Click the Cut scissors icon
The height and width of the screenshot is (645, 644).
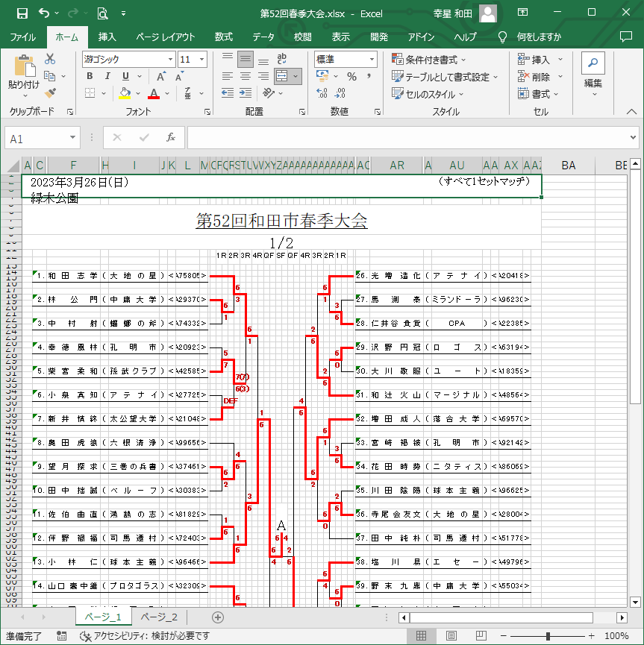click(50, 59)
